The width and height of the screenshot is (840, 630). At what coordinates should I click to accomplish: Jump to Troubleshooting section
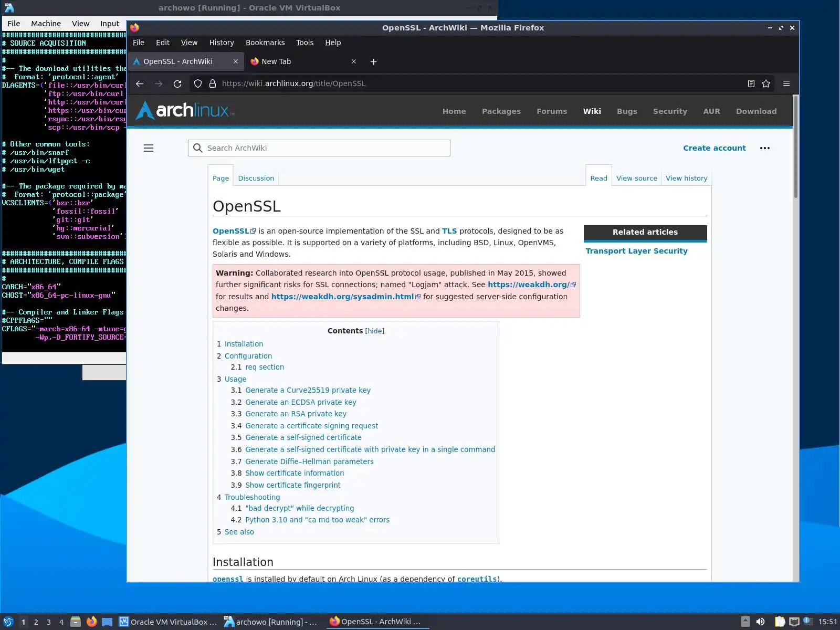tap(252, 497)
